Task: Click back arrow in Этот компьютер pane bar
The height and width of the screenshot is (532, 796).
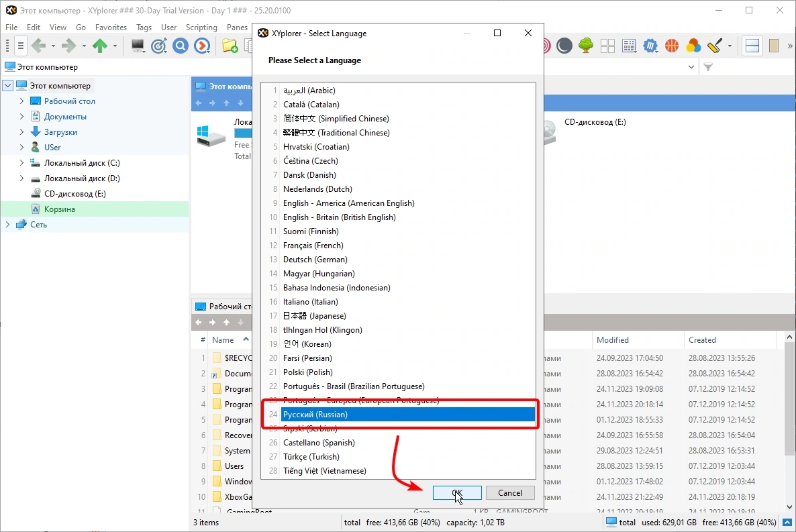Action: 199,103
